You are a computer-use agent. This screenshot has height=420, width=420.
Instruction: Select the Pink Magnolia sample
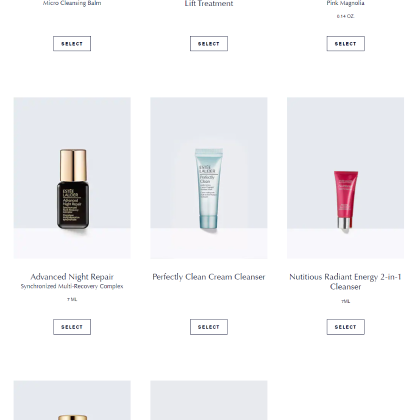[346, 44]
